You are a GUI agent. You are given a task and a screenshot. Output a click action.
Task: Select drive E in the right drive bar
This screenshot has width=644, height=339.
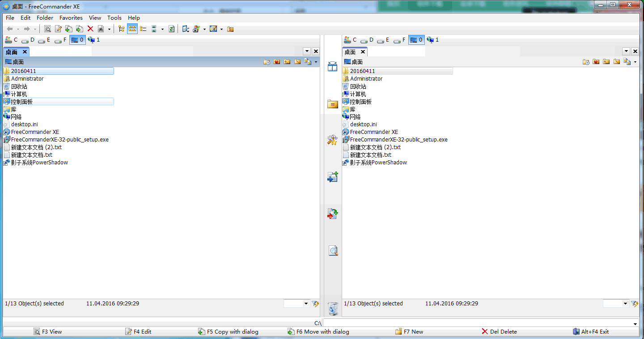point(383,40)
